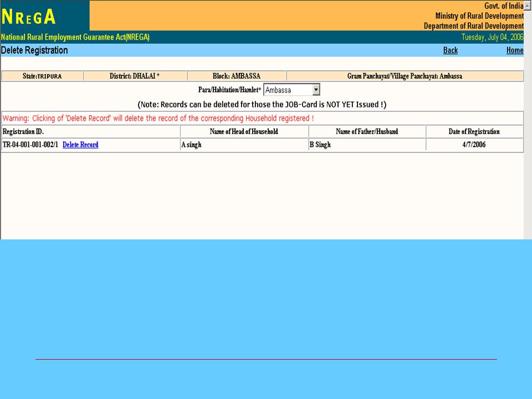This screenshot has height=399, width=532.
Task: Click 'Govt. of India' header text
Action: [504, 6]
